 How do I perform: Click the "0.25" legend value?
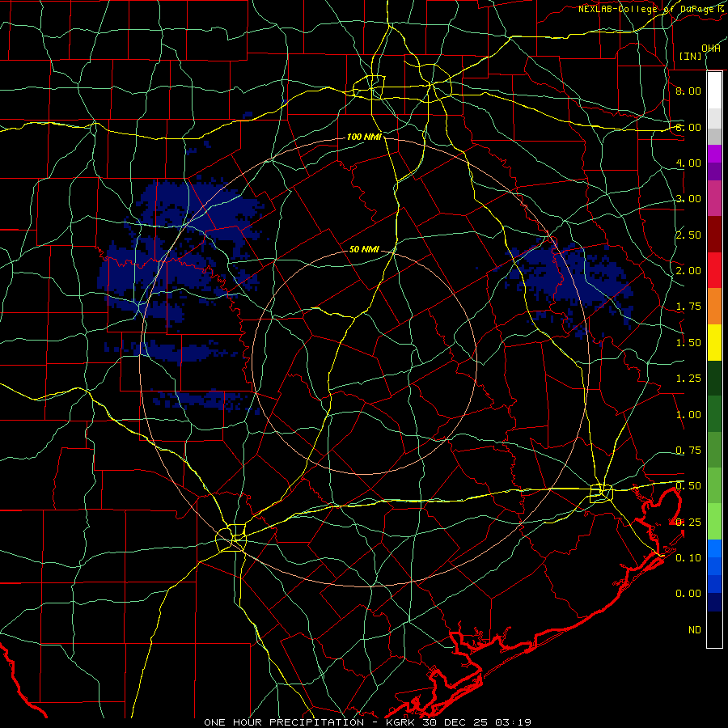click(688, 523)
